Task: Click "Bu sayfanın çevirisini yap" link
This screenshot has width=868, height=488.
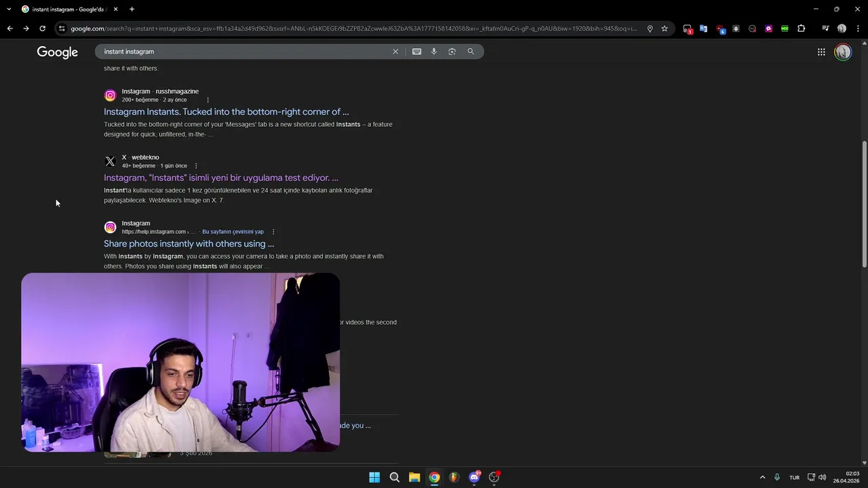Action: pyautogui.click(x=233, y=232)
